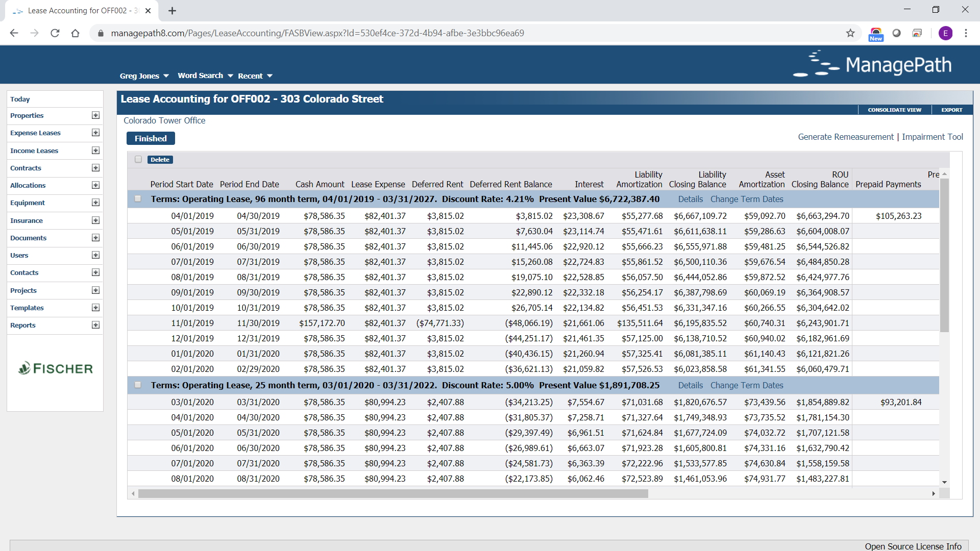980x551 pixels.
Task: Bookmark the page with the star icon
Action: point(850,33)
